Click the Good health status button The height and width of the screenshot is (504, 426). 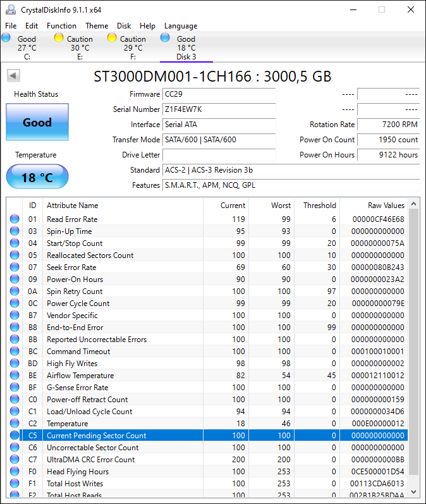pyautogui.click(x=37, y=122)
